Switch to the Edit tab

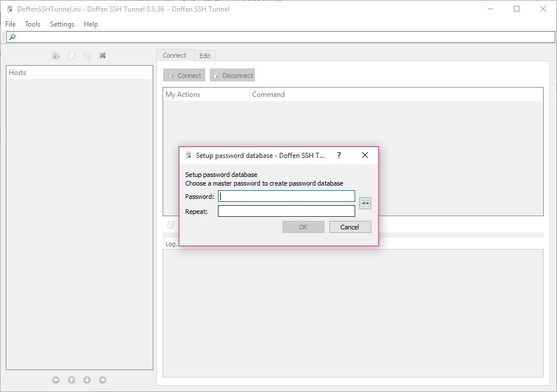[x=205, y=56]
